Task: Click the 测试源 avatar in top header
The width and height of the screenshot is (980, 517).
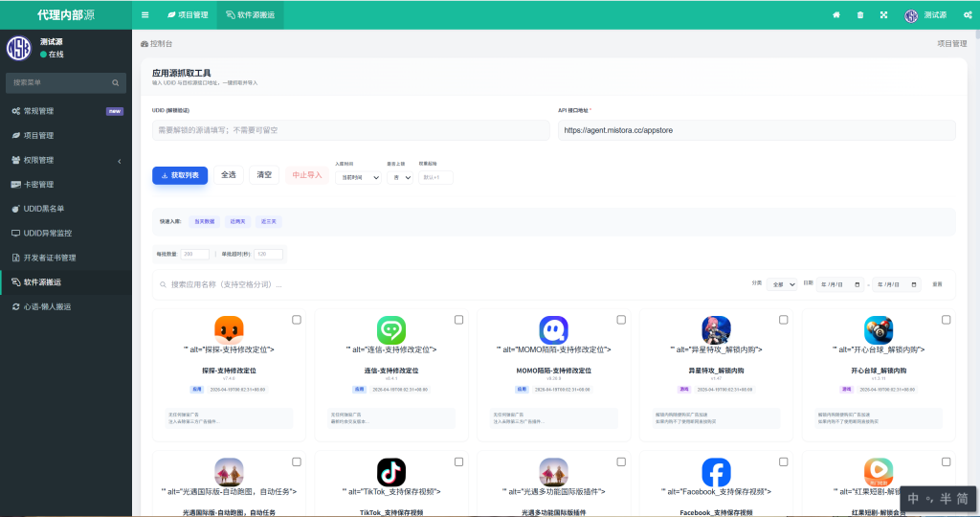Action: (x=911, y=15)
